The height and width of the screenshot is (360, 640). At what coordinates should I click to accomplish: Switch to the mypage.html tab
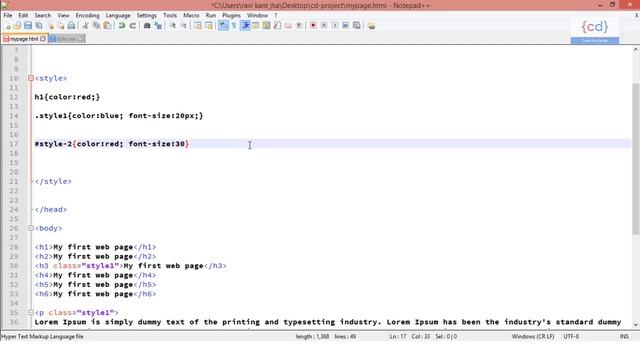[x=24, y=39]
